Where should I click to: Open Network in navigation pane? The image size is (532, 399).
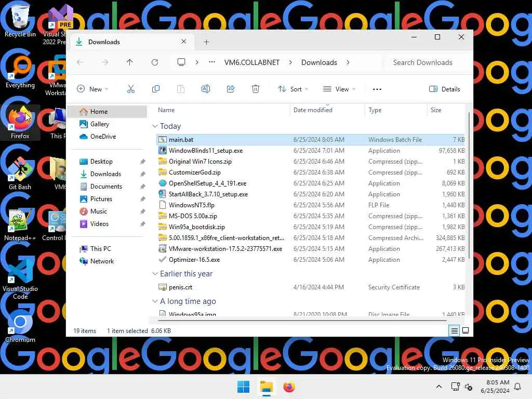(x=107, y=261)
